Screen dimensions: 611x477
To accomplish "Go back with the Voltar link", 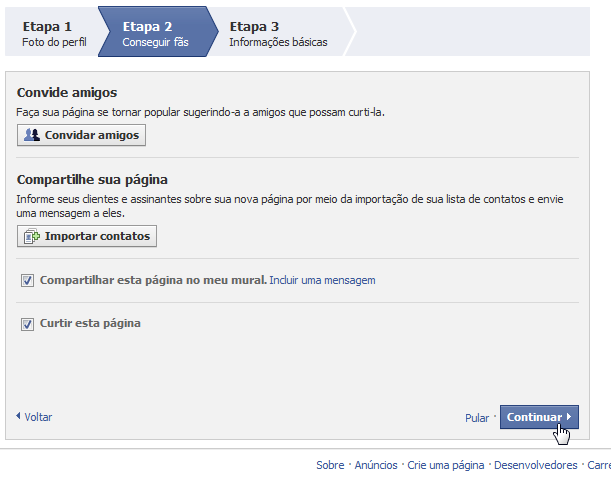I will tap(38, 417).
